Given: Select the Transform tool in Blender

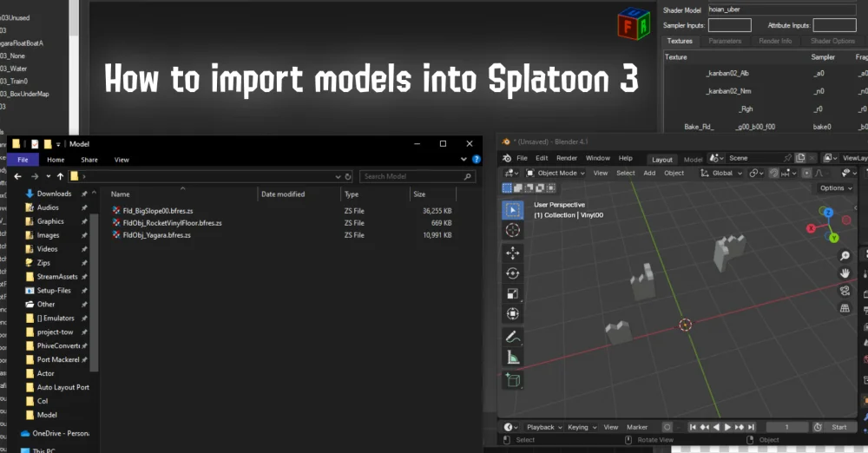Looking at the screenshot, I should click(513, 313).
